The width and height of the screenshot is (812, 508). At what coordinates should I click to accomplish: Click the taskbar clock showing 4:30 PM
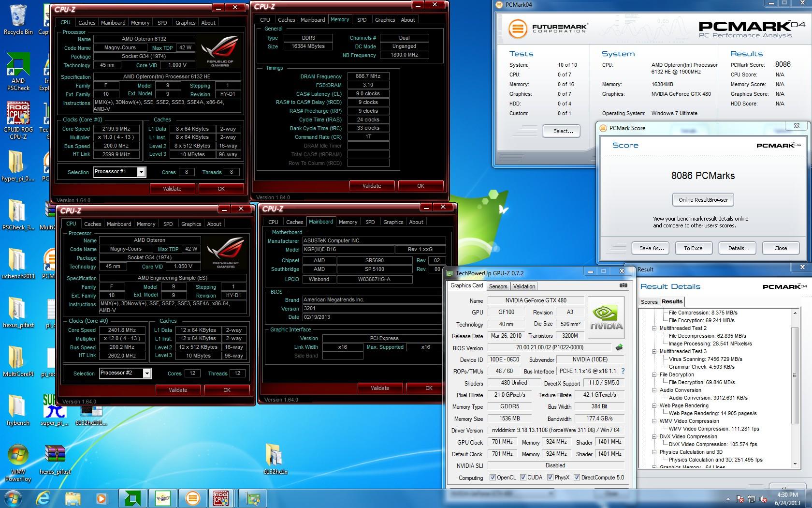[787, 499]
